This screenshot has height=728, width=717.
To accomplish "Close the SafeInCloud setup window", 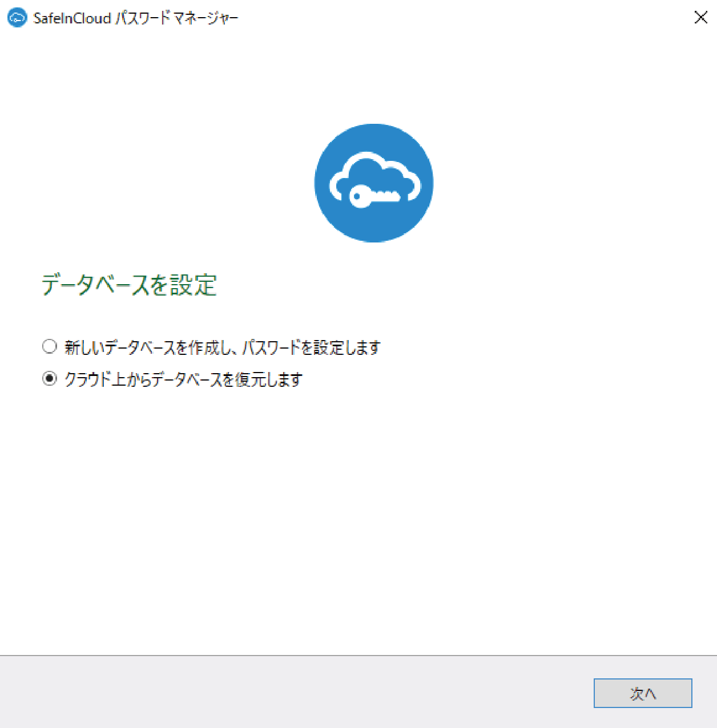I will coord(700,18).
